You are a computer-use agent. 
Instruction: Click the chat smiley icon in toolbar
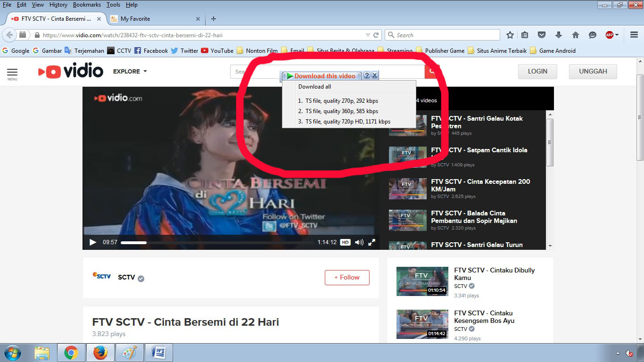click(x=593, y=35)
